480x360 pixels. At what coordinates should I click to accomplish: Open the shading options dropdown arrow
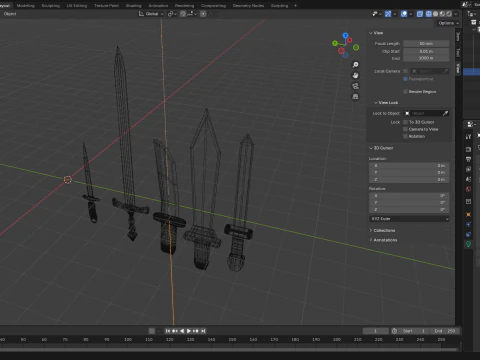point(456,14)
